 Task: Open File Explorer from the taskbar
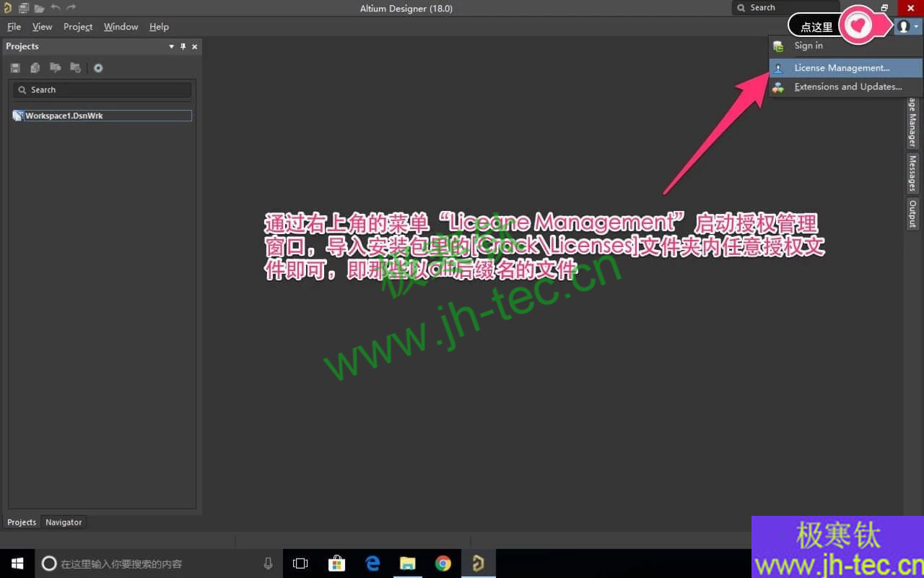pyautogui.click(x=408, y=564)
